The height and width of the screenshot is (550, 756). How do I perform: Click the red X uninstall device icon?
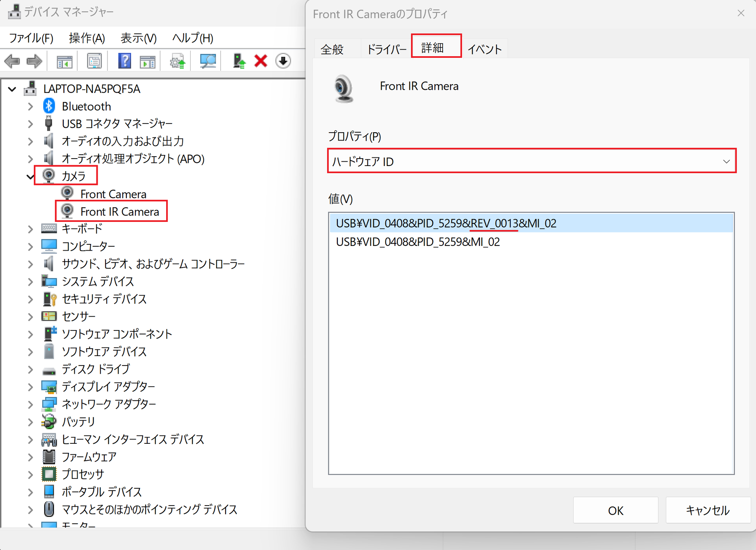click(x=261, y=61)
